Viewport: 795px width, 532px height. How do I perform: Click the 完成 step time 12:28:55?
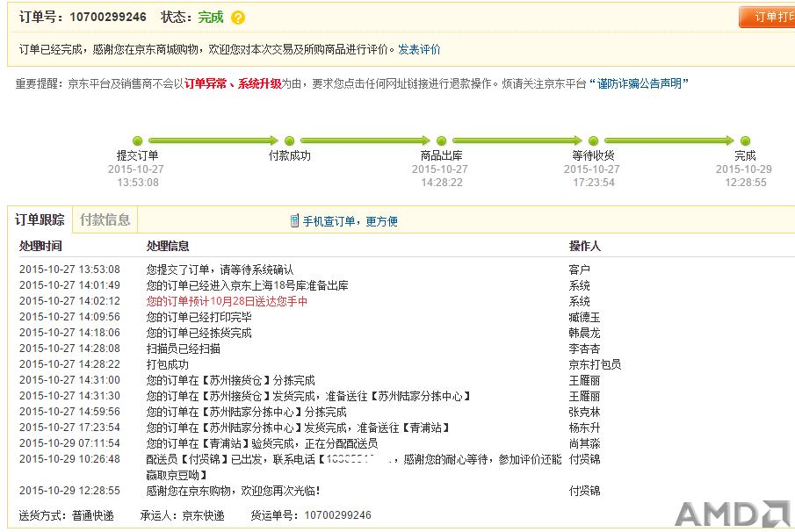[745, 183]
